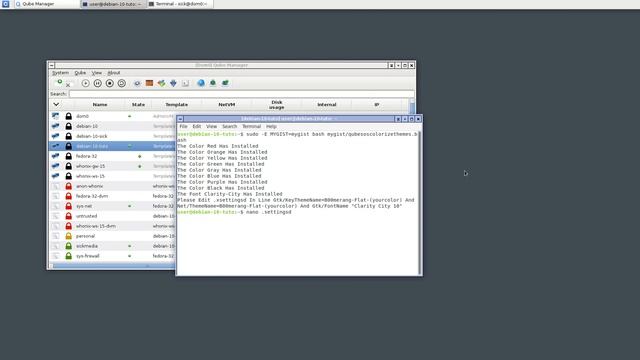This screenshot has width=640, height=360.
Task: Click the template icon beside debian-10
Action: 56,126
